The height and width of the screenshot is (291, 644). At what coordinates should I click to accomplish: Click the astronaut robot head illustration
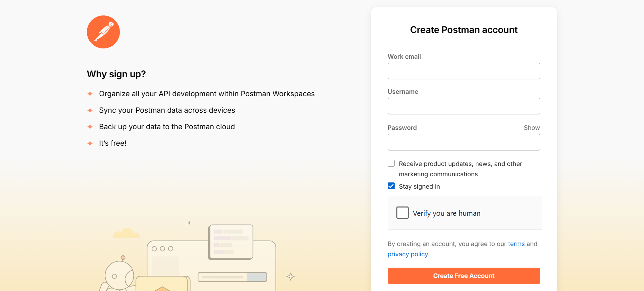click(x=119, y=275)
